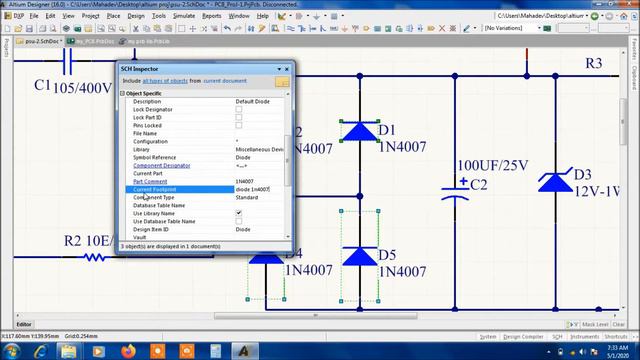Click the Part Comment value 1N4007

244,181
